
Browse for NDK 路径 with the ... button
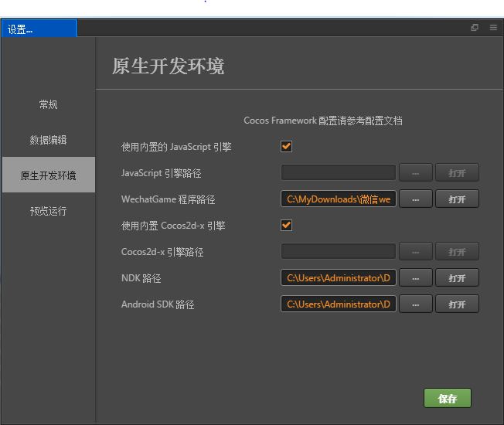pos(416,277)
